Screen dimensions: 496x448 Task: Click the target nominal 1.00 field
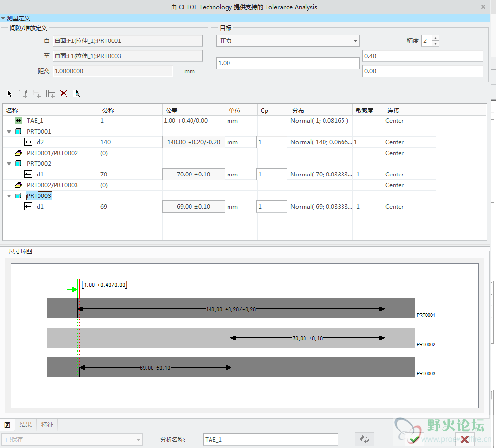tap(287, 63)
